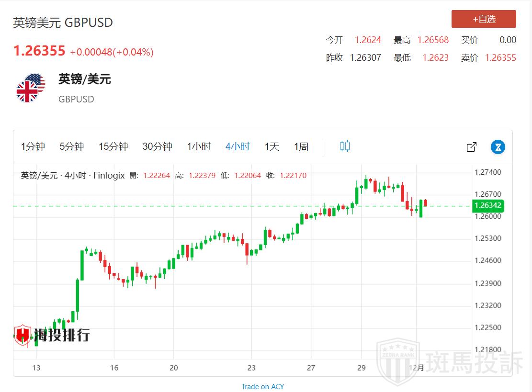Click the green 1.26342 price label
The width and height of the screenshot is (532, 392).
[x=487, y=206]
